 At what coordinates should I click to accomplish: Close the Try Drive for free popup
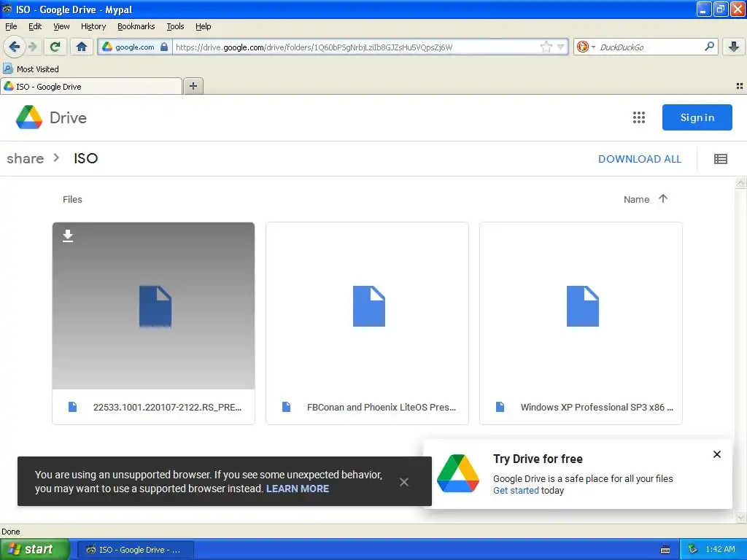click(x=716, y=454)
